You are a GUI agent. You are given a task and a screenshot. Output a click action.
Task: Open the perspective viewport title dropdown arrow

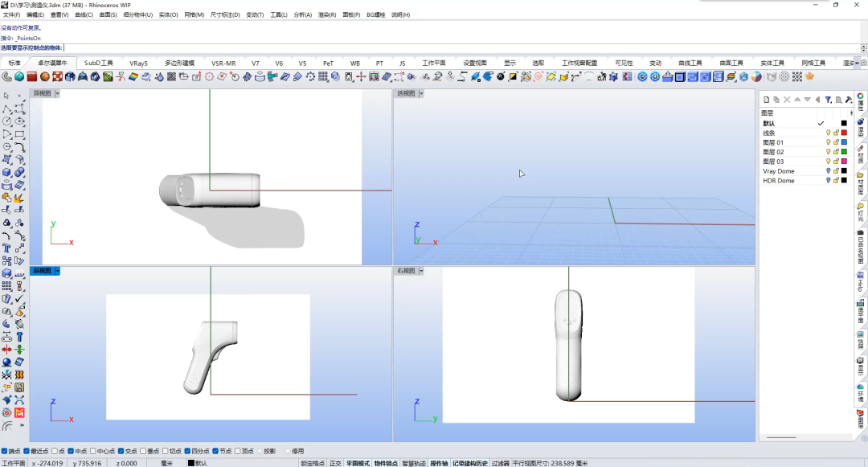(421, 93)
